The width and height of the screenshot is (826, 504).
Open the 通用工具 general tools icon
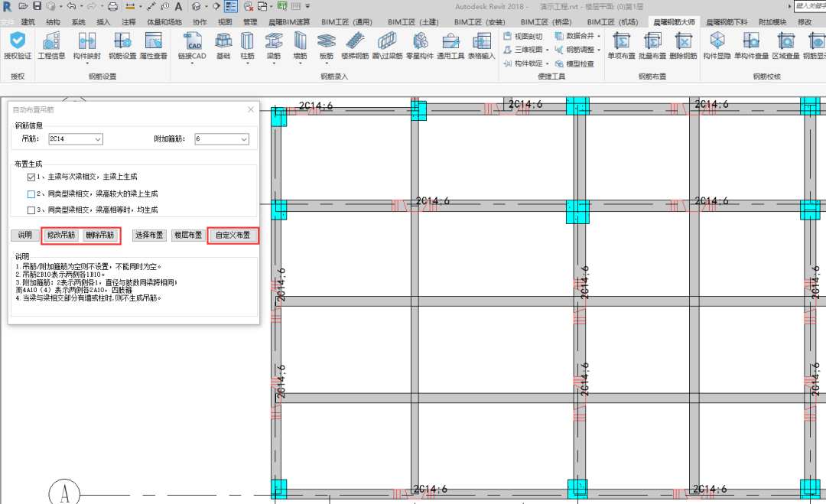pos(450,41)
